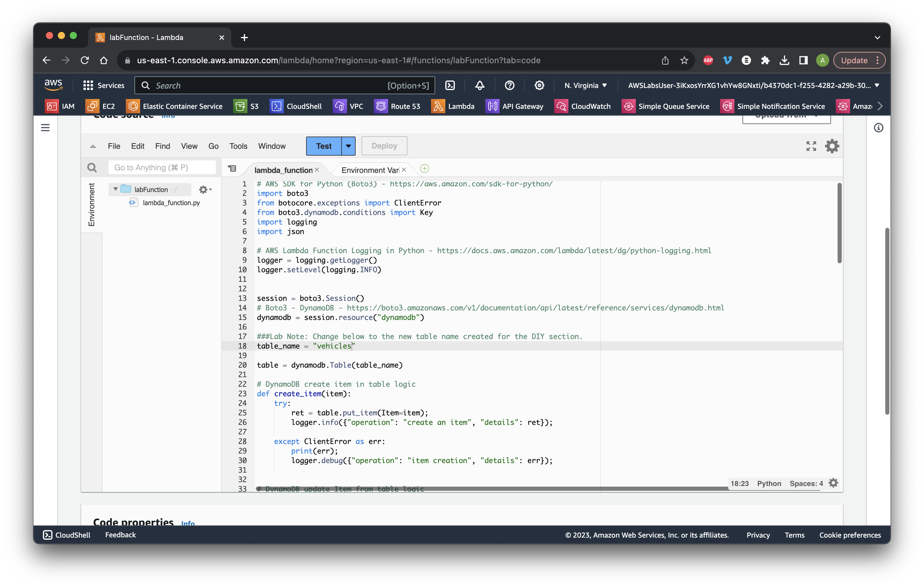Open the API Gateway shortcut
This screenshot has width=924, height=588.
pos(514,106)
